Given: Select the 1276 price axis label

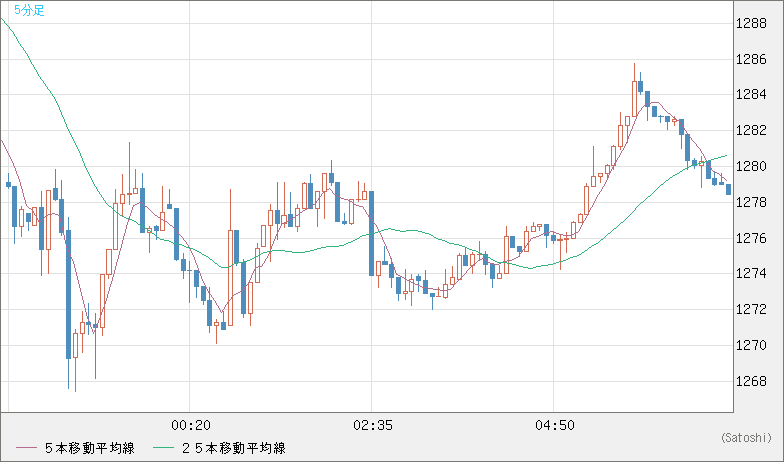Looking at the screenshot, I should point(751,238).
